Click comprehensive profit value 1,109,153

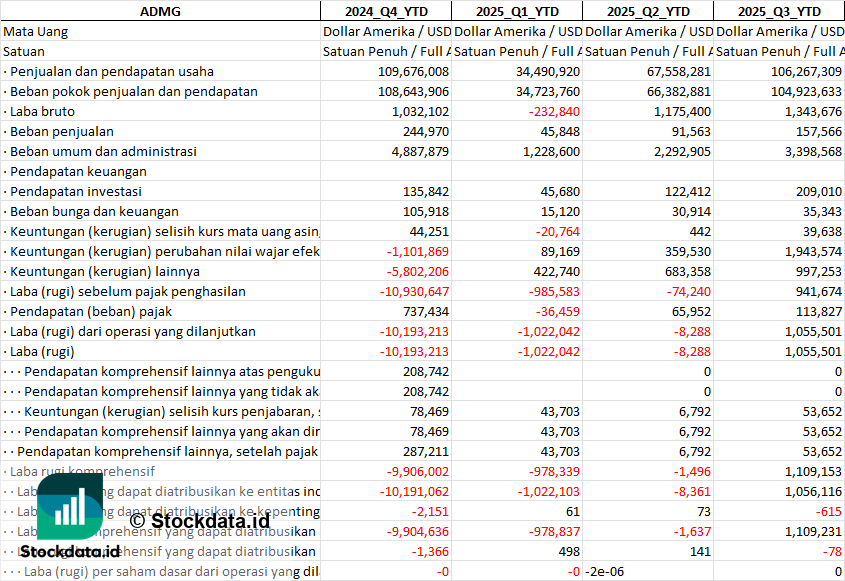(813, 471)
